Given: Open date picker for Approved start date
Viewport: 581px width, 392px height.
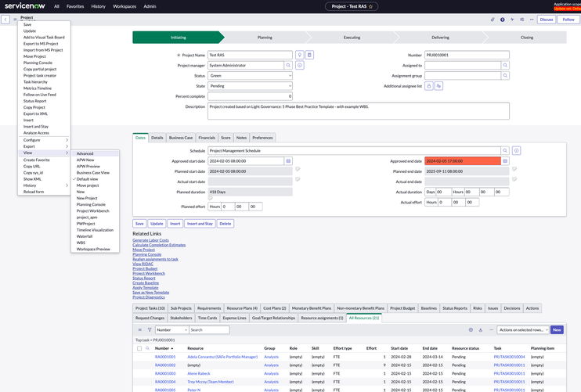Looking at the screenshot, I should pyautogui.click(x=288, y=161).
